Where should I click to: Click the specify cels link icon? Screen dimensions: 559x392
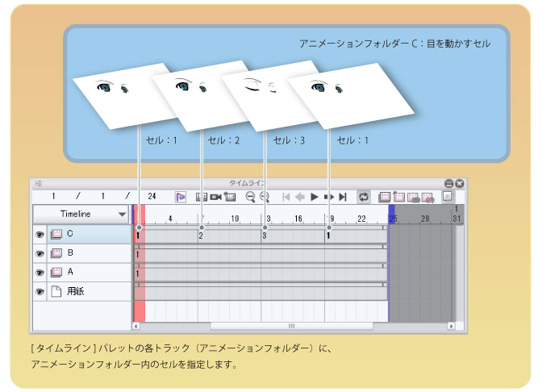point(413,198)
